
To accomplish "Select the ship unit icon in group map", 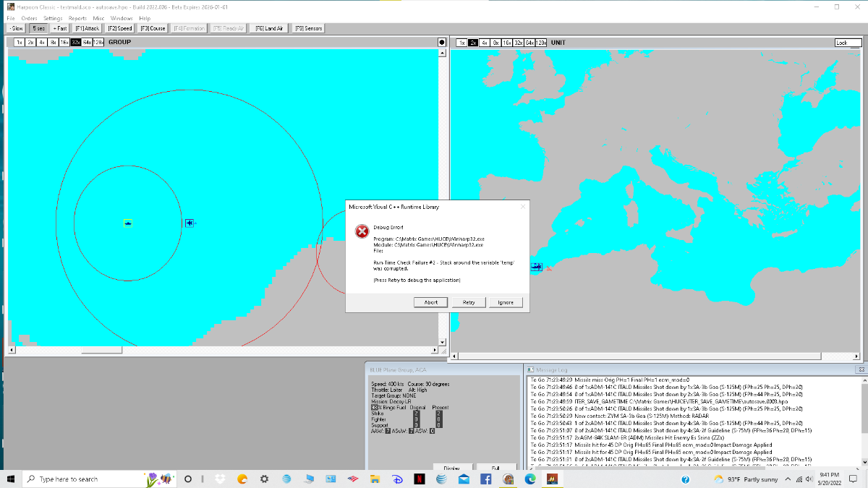I will [128, 223].
